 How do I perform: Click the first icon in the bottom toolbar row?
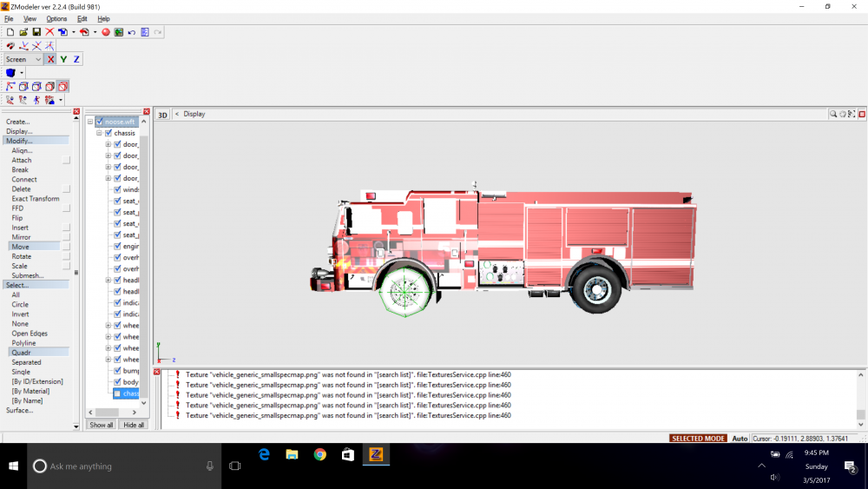10,100
